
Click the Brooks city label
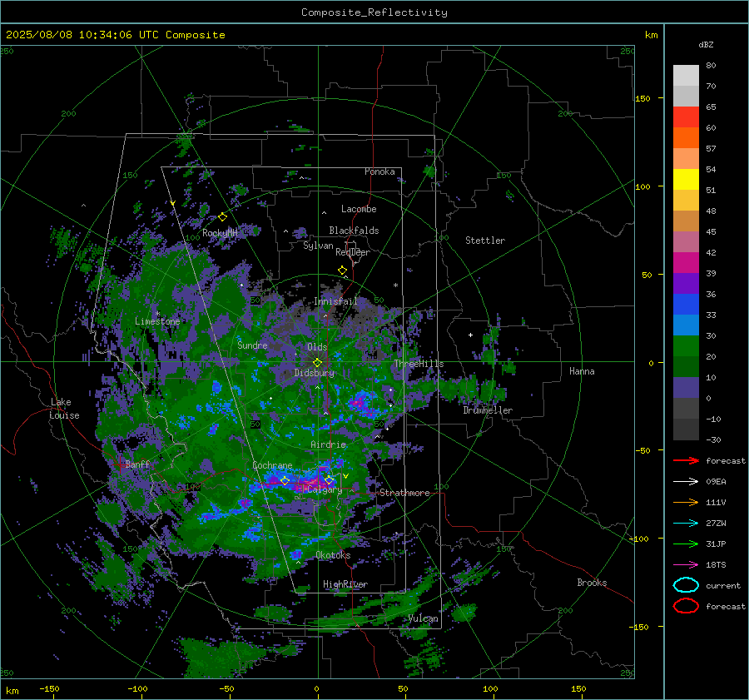point(592,583)
